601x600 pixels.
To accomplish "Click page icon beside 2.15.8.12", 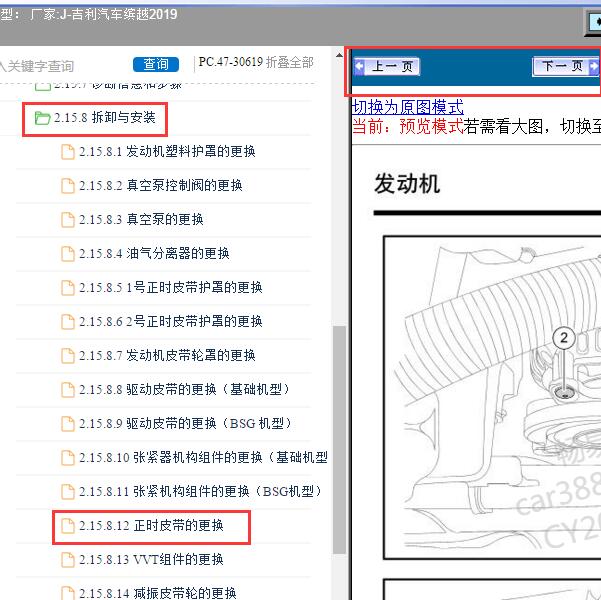I will coord(68,526).
